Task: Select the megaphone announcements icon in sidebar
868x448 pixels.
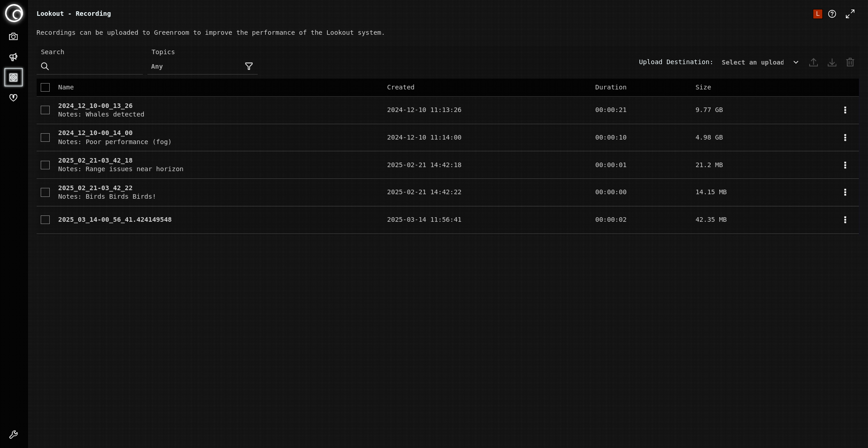Action: pyautogui.click(x=14, y=57)
